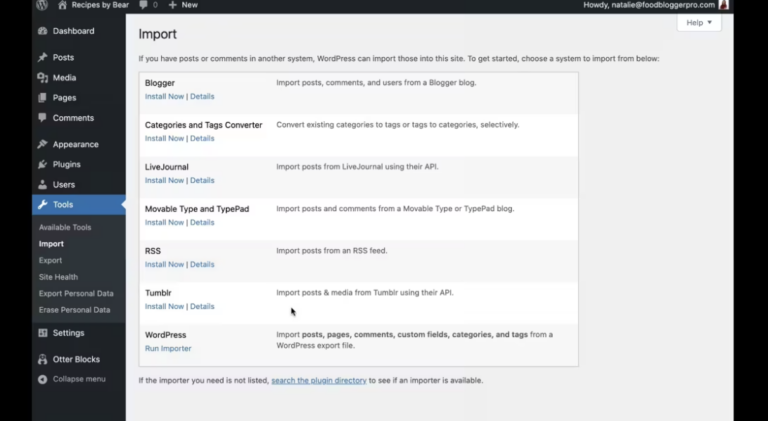Click the Comments bubble icon in sidebar
The width and height of the screenshot is (768, 421).
tap(43, 117)
